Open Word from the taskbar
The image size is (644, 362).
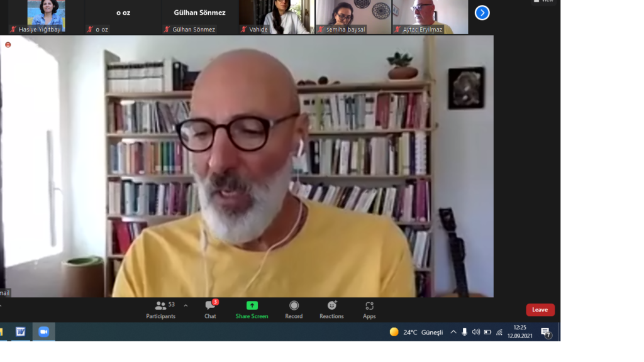[20, 332]
